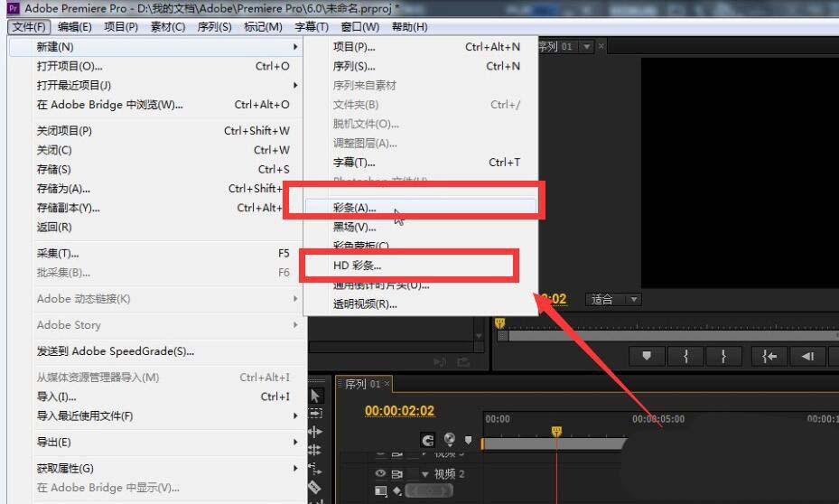Switch to the 序列 01 timeline tab
The image size is (839, 504).
click(362, 384)
